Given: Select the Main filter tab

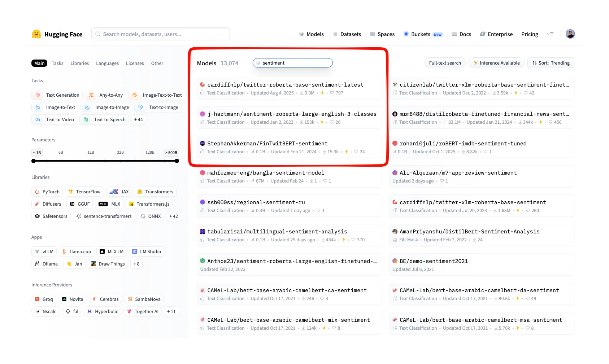Looking at the screenshot, I should (39, 63).
